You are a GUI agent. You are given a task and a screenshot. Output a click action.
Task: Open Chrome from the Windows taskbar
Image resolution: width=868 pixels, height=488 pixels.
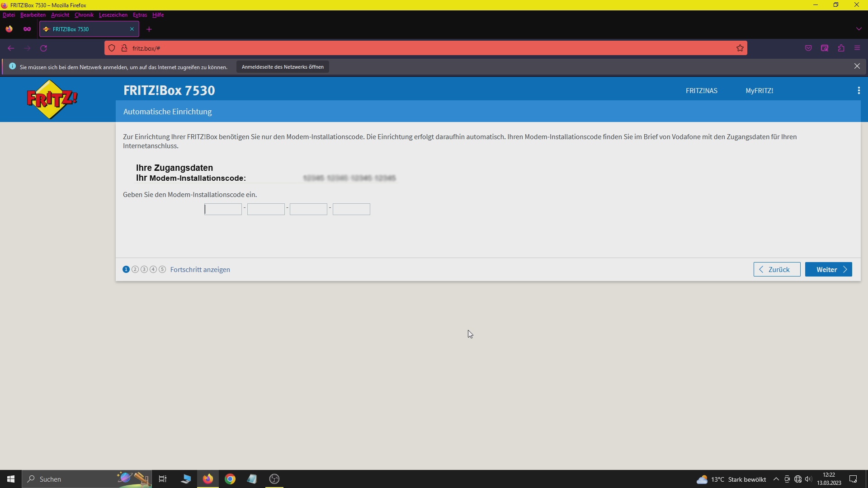coord(230,479)
